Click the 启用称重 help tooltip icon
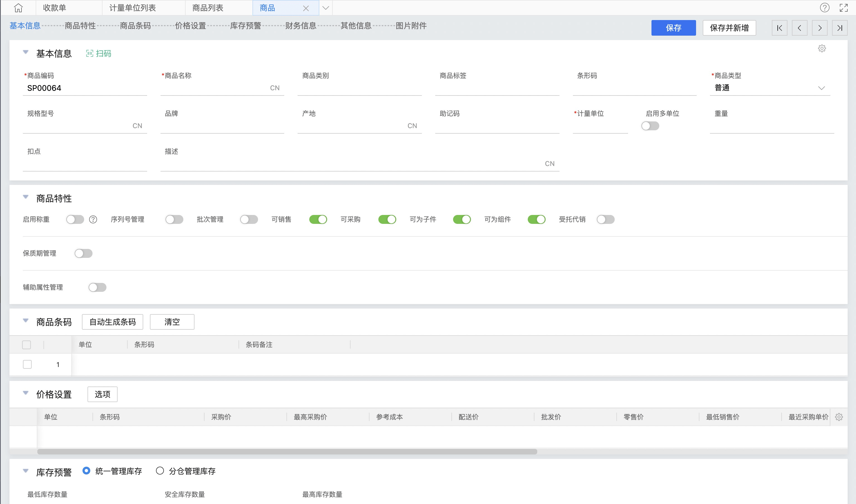The width and height of the screenshot is (856, 504). (93, 219)
